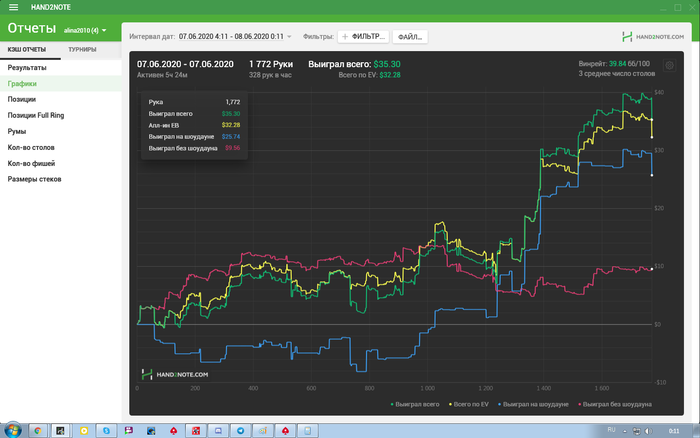The height and width of the screenshot is (438, 700).
Task: Toggle 'Выиграл на шоудауне' legend series
Action: (x=533, y=404)
